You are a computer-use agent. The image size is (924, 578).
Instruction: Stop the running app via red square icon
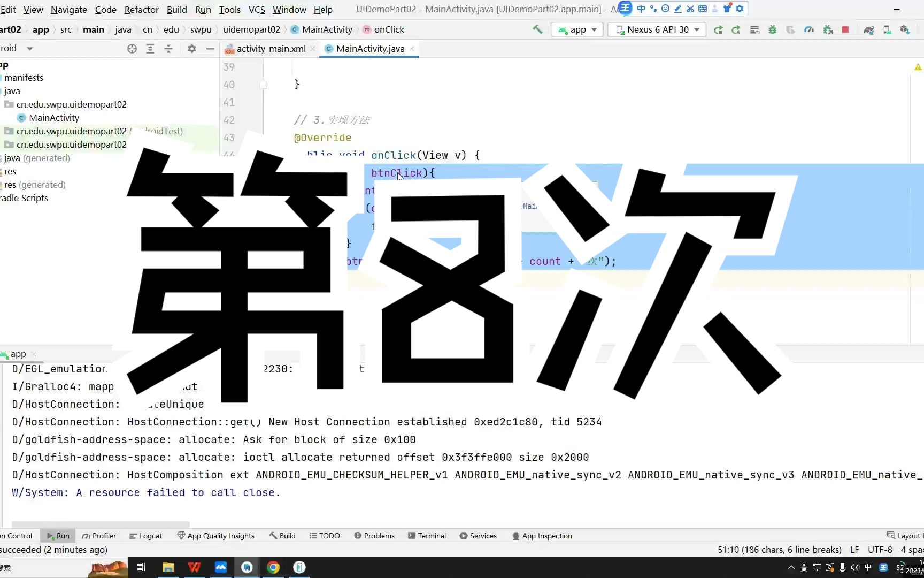point(845,29)
